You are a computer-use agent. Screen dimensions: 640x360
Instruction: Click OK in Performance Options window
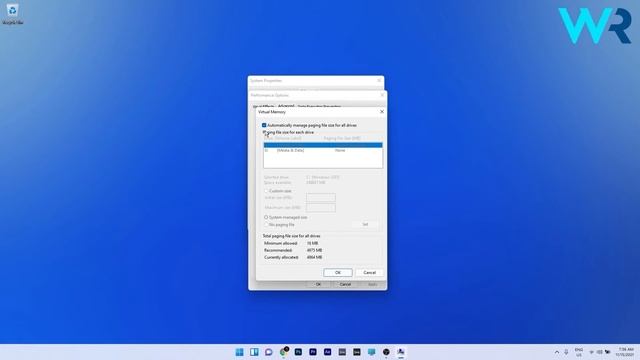318,284
